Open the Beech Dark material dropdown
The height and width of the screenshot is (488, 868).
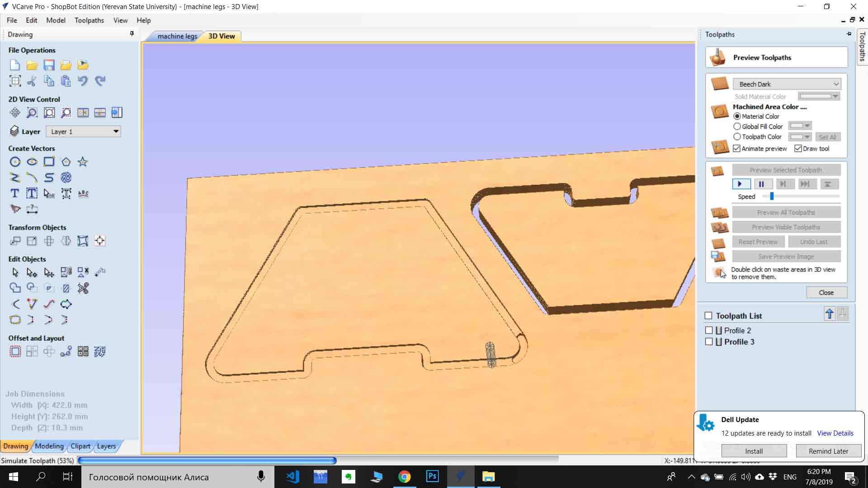(788, 84)
